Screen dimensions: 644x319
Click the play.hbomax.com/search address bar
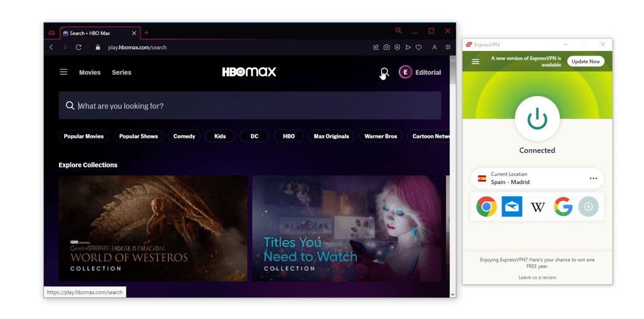point(137,47)
